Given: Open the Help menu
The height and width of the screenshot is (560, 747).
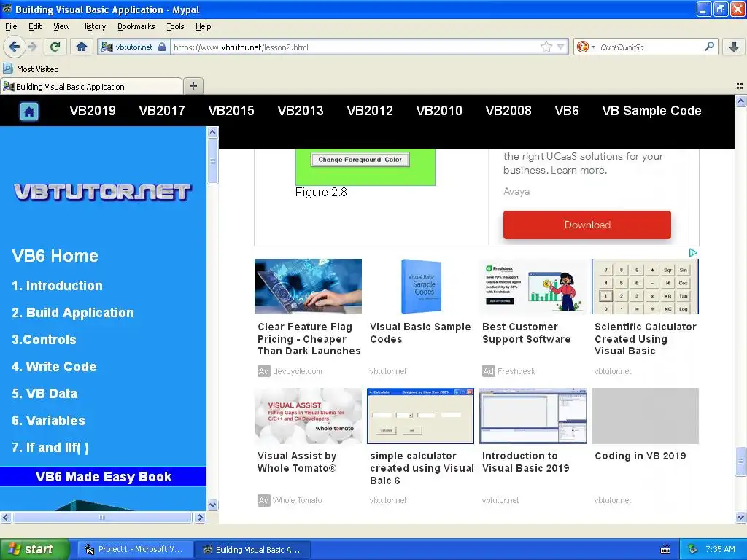Looking at the screenshot, I should (x=203, y=26).
